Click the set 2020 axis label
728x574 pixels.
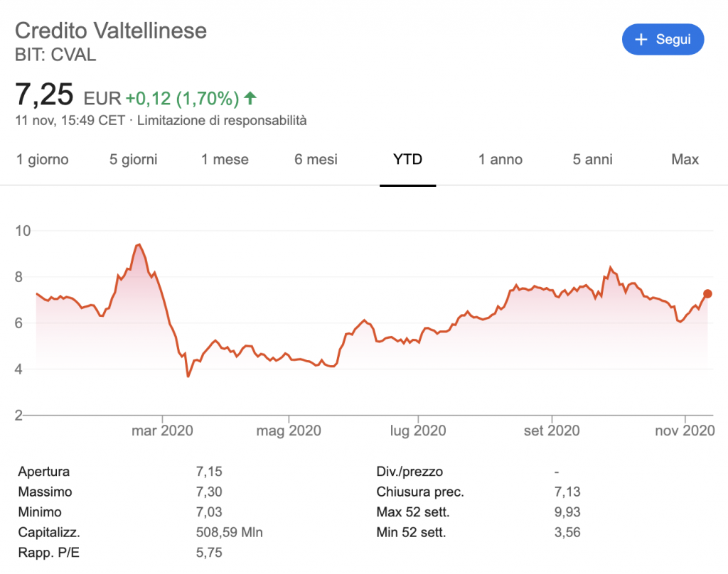pyautogui.click(x=551, y=430)
